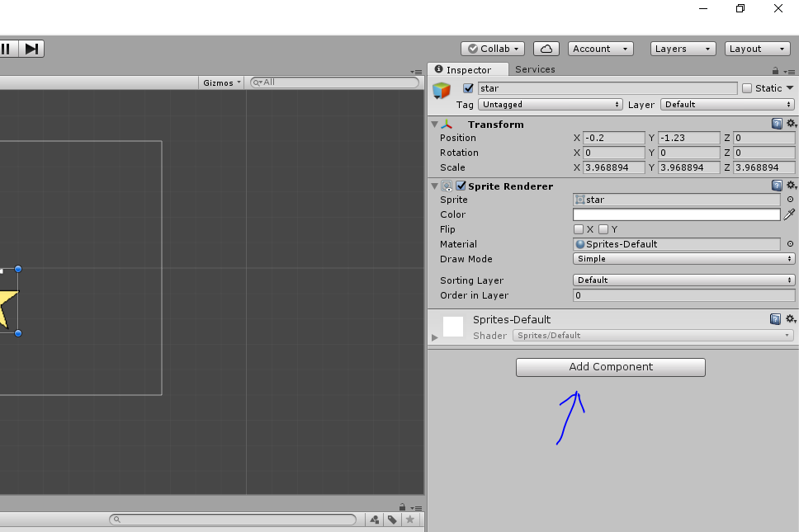Viewport: 799px width, 532px height.
Task: Toggle Flip Y checkbox
Action: (x=603, y=229)
